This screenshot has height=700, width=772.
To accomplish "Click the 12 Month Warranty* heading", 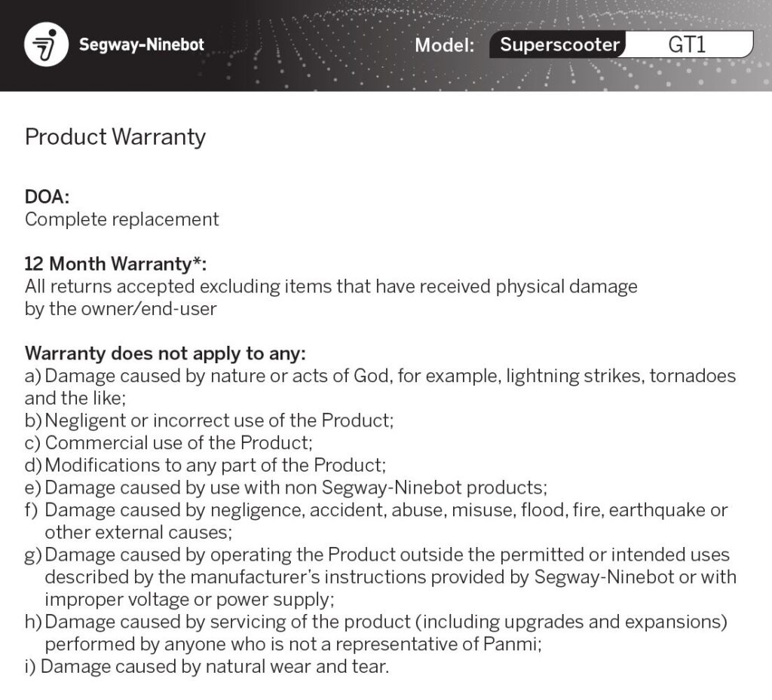I will [115, 264].
